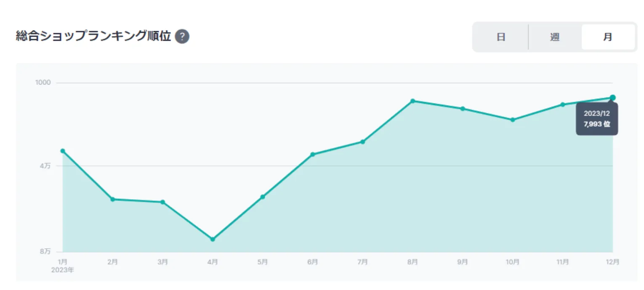This screenshot has height=290, width=644.
Task: Click the January 2023 data point
Action: tap(63, 151)
